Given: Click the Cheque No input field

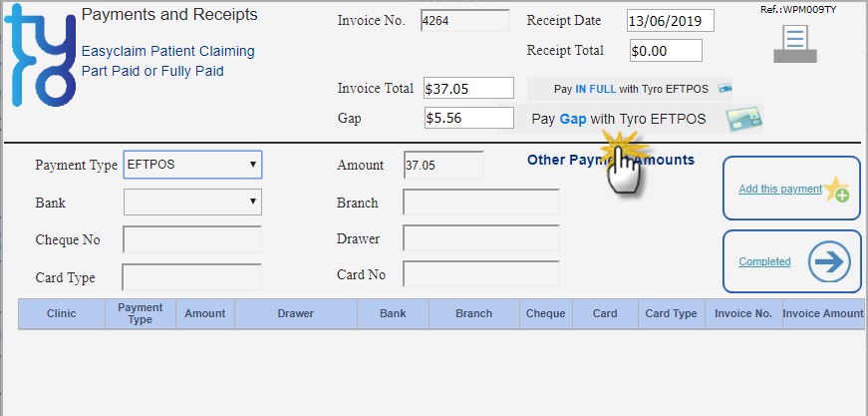Looking at the screenshot, I should (192, 239).
